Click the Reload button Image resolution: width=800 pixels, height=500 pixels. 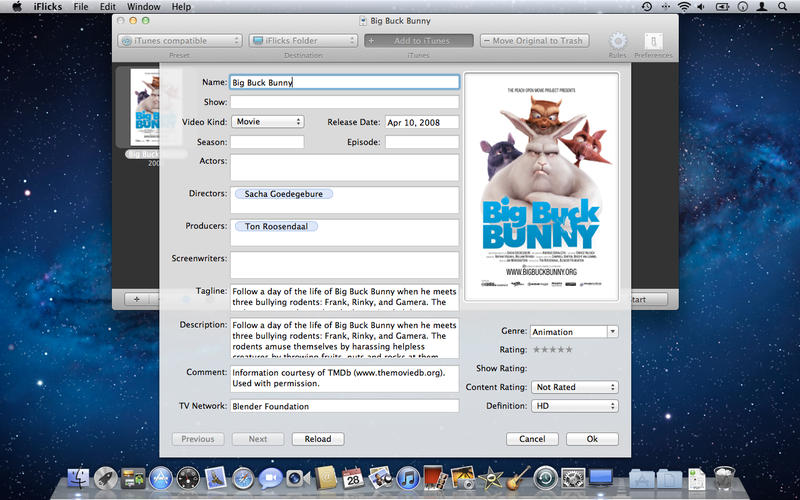317,439
